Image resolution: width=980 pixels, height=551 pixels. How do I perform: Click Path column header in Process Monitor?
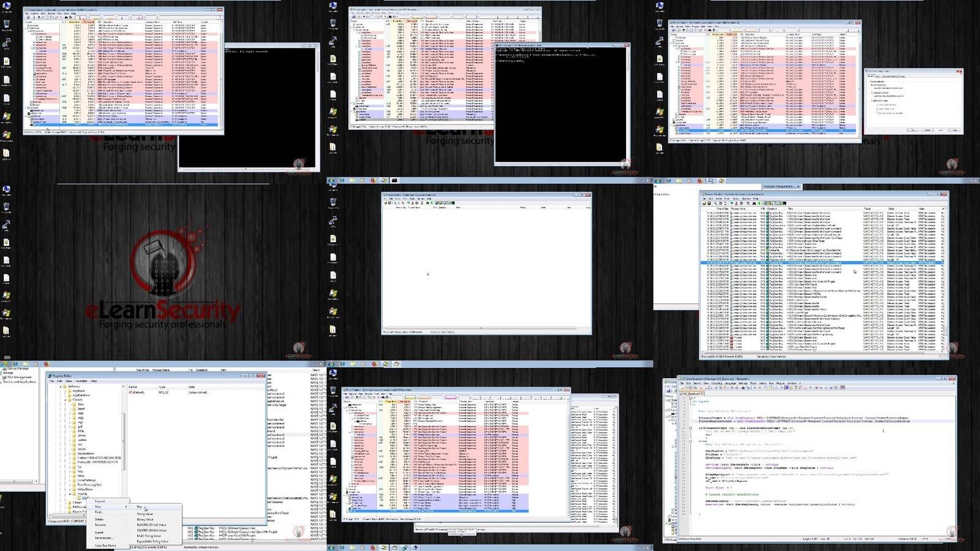[791, 209]
